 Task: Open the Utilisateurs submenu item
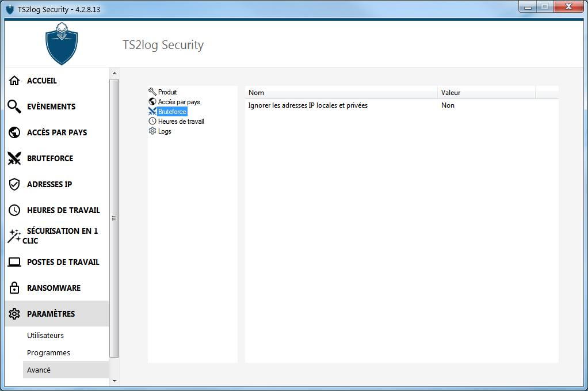pos(45,336)
